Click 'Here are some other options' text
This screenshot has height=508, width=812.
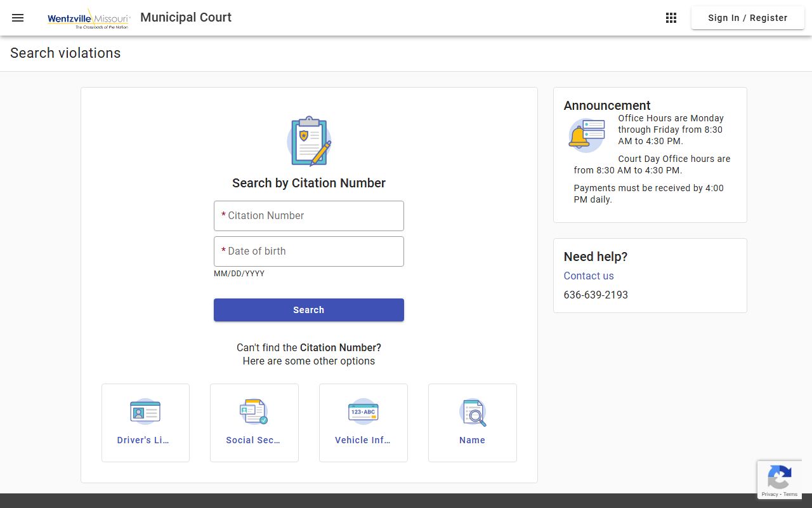[x=309, y=361]
